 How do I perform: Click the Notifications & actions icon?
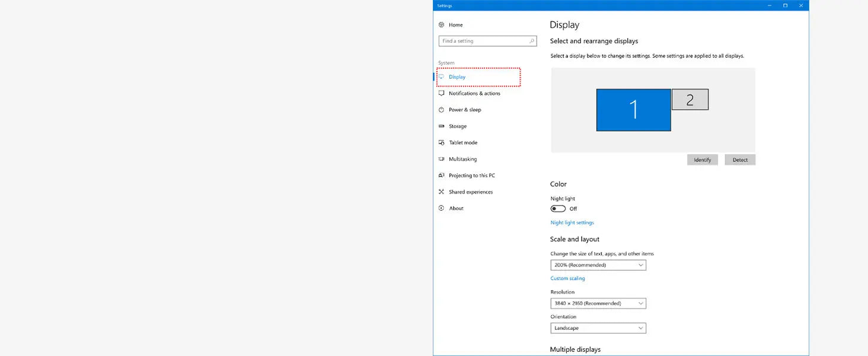coord(441,93)
